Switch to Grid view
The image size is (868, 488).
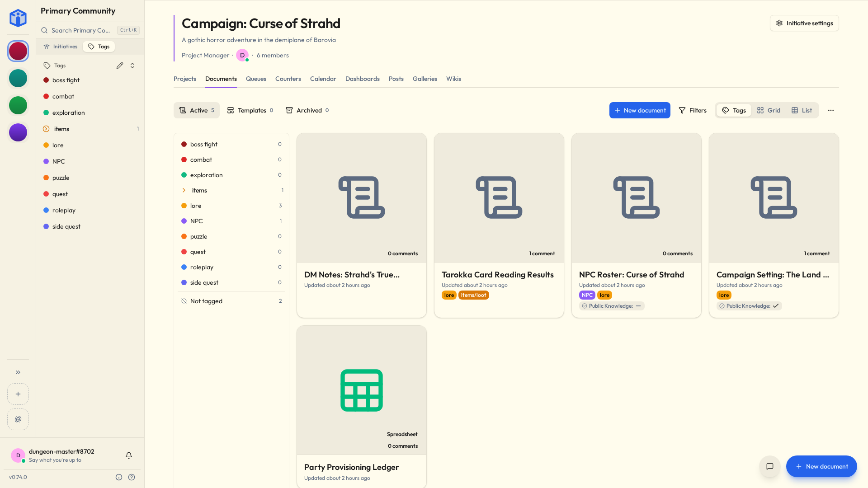769,110
